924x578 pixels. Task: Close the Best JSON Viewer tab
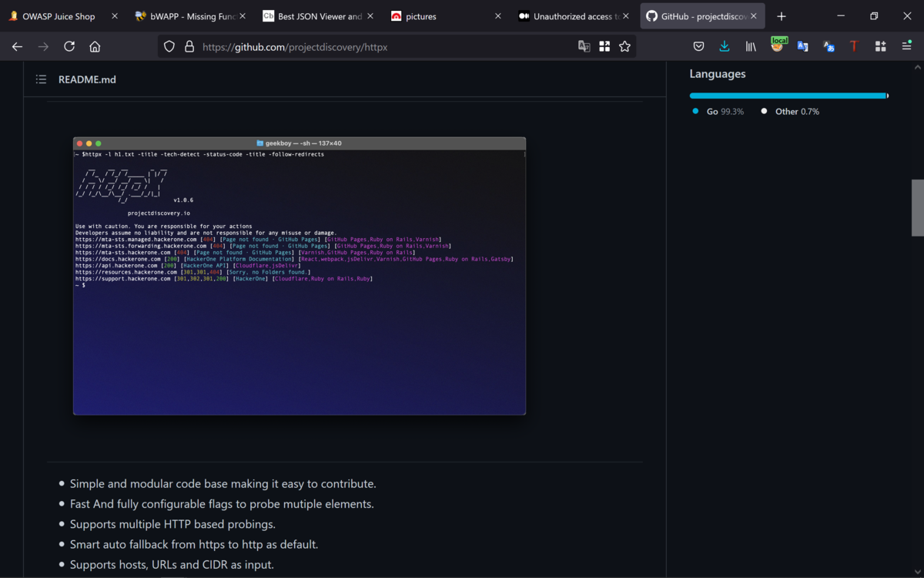pos(369,16)
